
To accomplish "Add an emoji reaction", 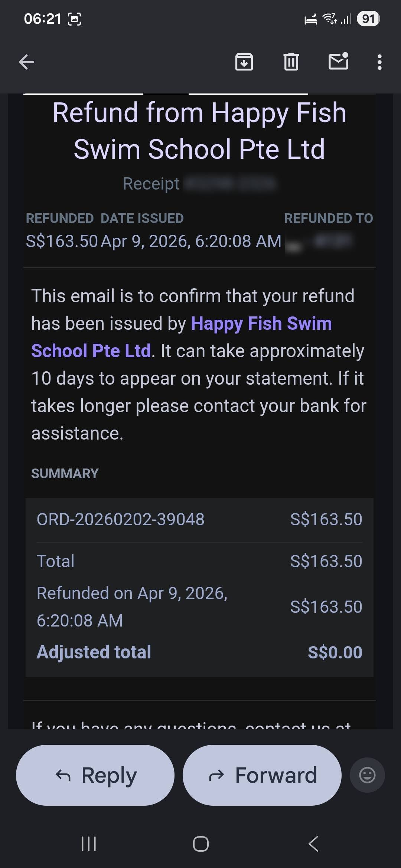I will 367,775.
